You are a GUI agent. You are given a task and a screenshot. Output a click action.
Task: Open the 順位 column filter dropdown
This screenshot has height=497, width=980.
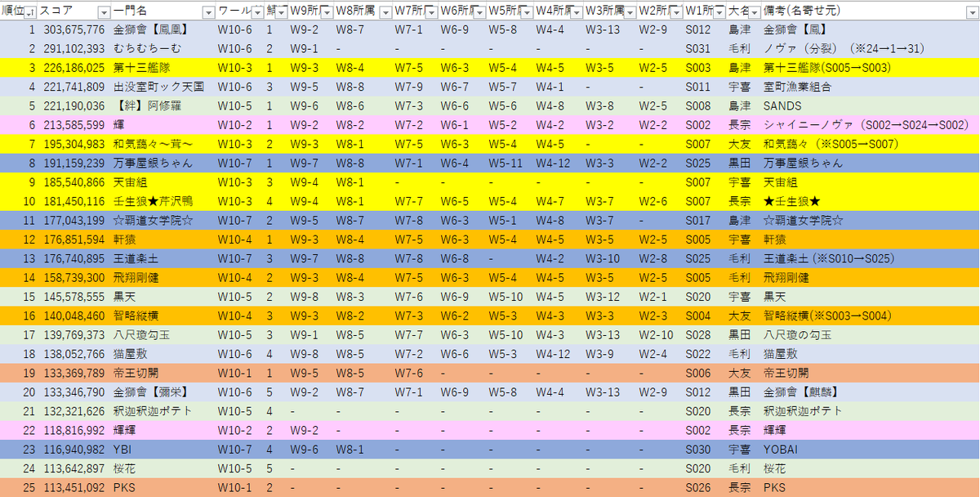click(30, 12)
